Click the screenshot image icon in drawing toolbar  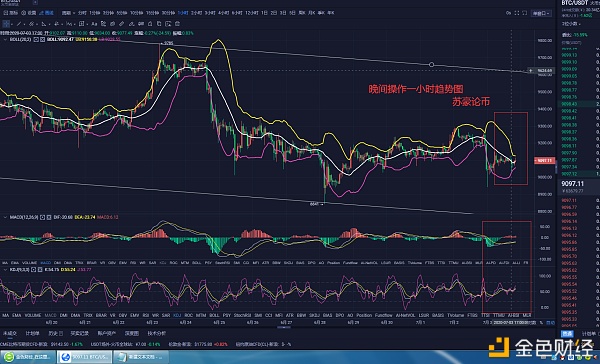[x=168, y=24]
